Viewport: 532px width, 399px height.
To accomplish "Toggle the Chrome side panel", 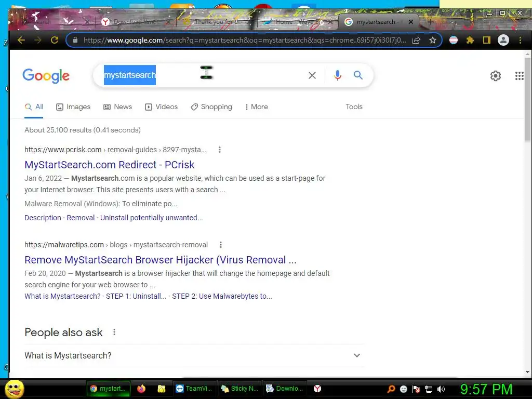I will click(486, 40).
